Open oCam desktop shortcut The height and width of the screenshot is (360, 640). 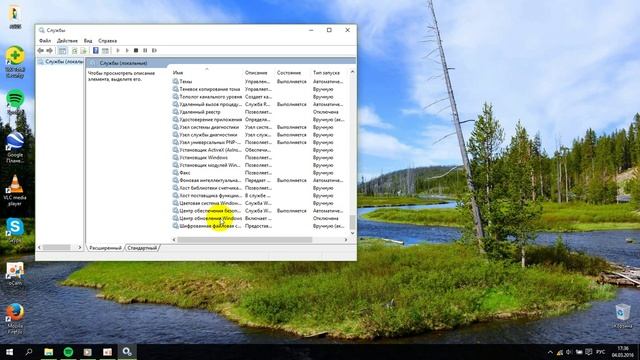coord(15,273)
